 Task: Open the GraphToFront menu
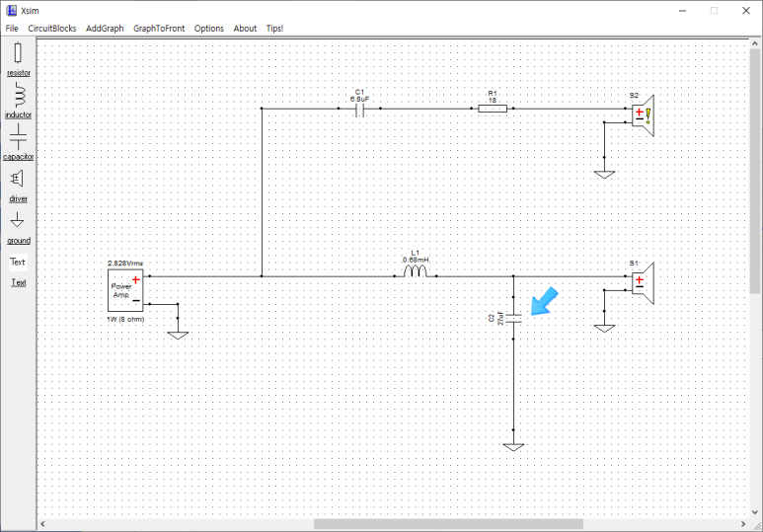pyautogui.click(x=159, y=29)
